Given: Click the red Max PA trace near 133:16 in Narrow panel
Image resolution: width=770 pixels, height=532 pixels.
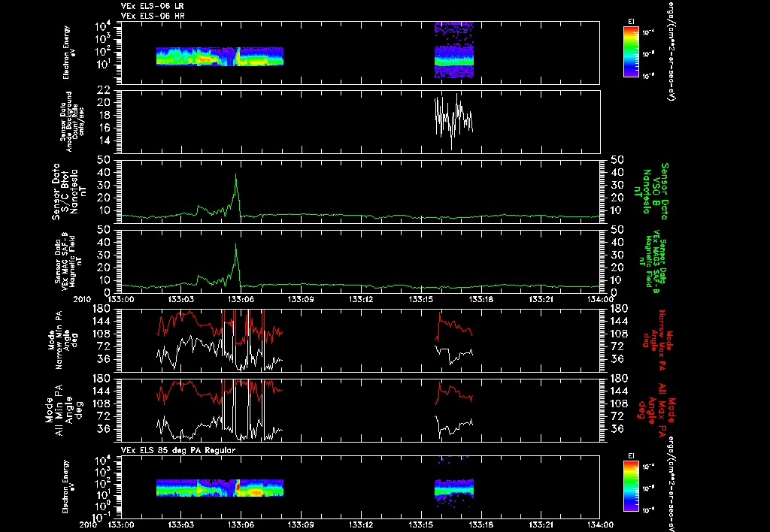Looking at the screenshot, I should tap(454, 325).
